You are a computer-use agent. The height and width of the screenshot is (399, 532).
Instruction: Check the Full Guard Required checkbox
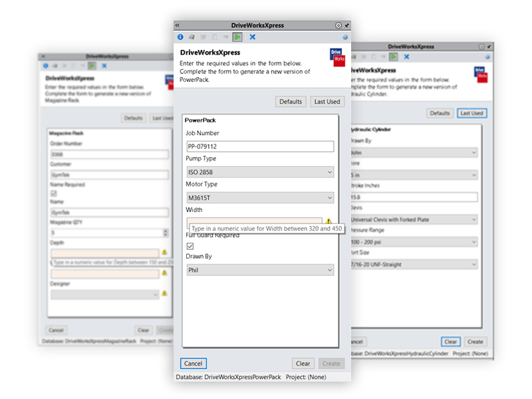tap(191, 245)
